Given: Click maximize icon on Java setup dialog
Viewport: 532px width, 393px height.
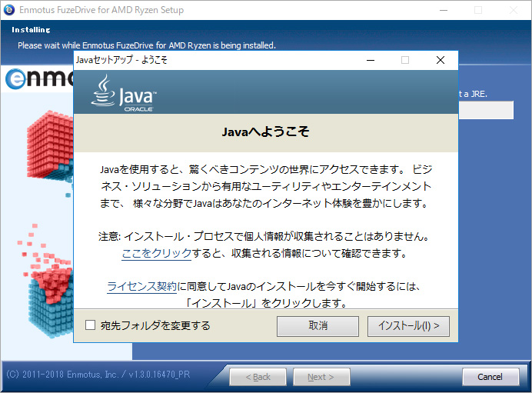Looking at the screenshot, I should (x=405, y=60).
